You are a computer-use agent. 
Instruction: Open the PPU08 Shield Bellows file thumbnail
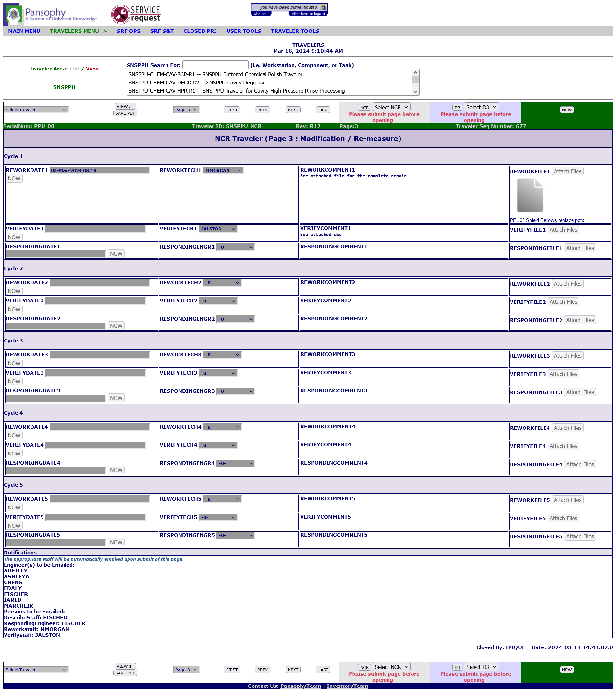point(530,196)
